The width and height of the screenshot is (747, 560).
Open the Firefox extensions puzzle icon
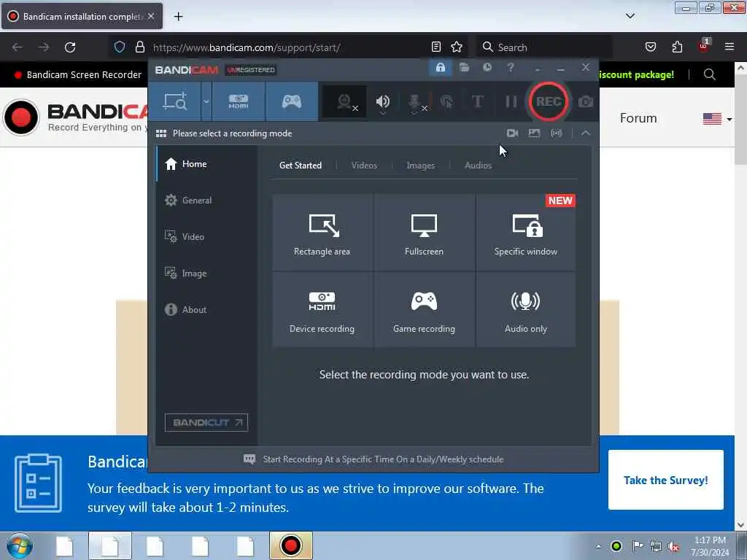pyautogui.click(x=677, y=47)
